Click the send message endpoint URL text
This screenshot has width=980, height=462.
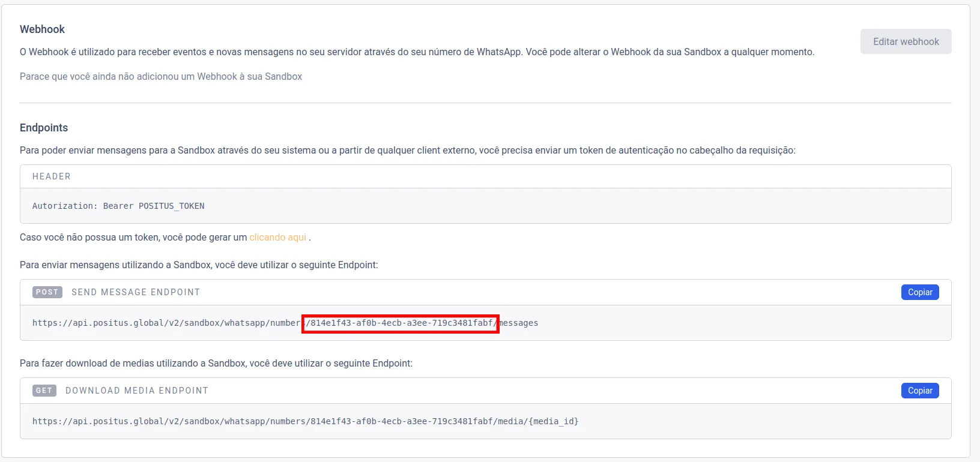285,323
